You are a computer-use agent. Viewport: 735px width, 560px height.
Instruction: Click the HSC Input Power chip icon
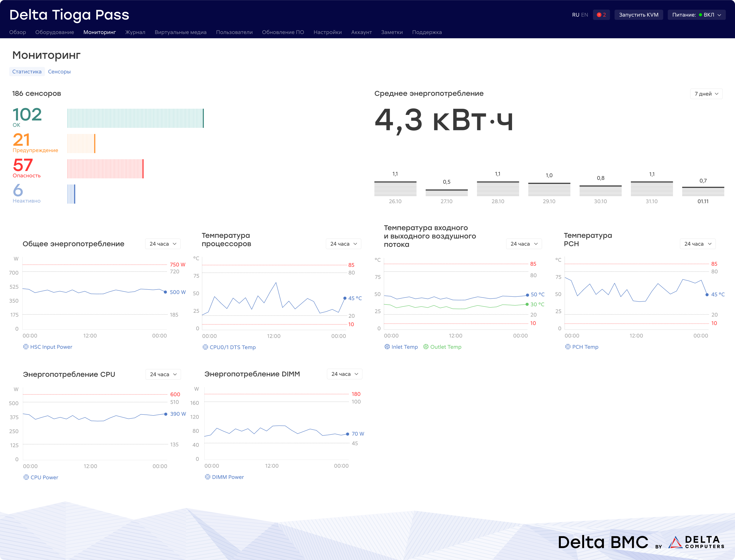[x=26, y=347]
